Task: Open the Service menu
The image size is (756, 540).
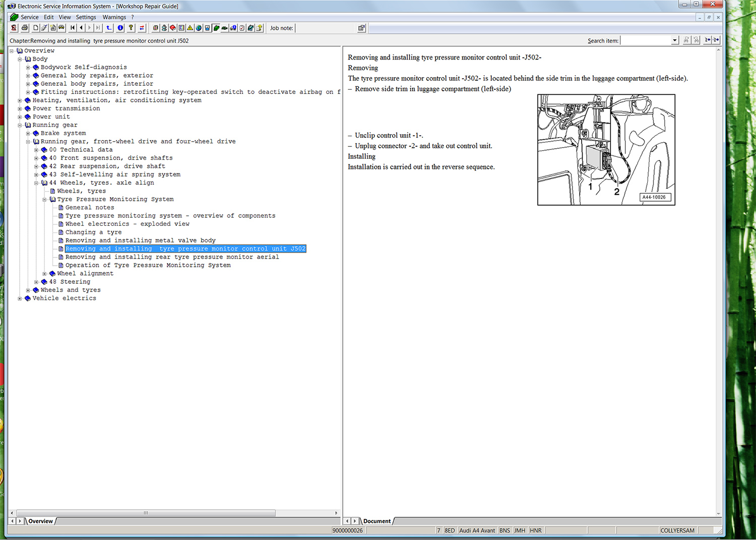Action: tap(29, 17)
